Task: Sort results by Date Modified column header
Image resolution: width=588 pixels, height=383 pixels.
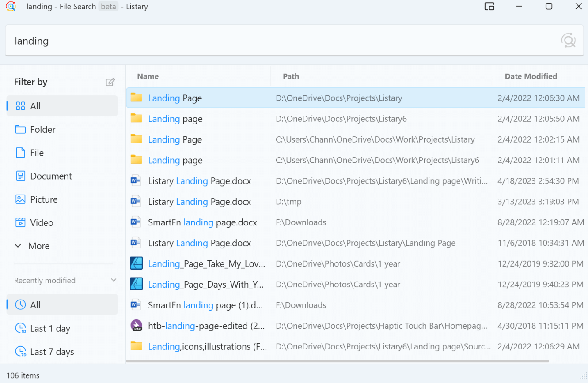Action: (540, 76)
